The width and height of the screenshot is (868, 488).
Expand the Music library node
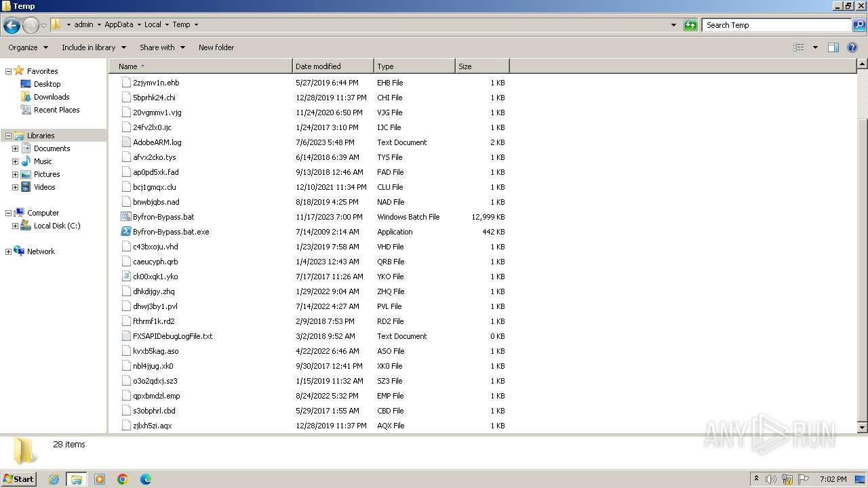tap(15, 161)
